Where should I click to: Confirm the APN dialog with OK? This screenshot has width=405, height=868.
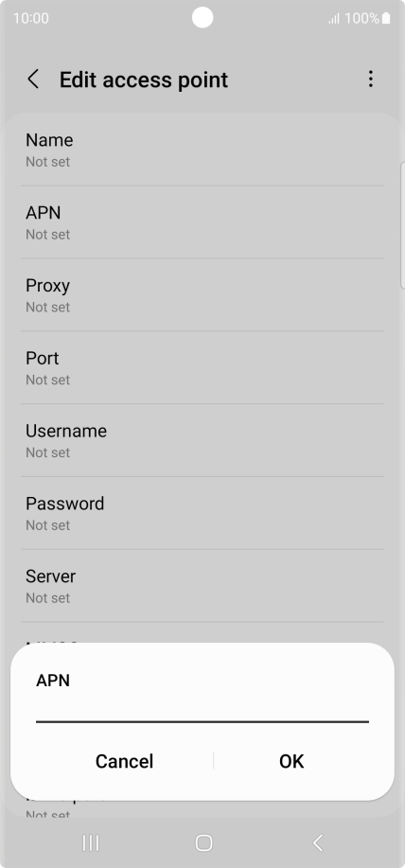[x=291, y=761]
